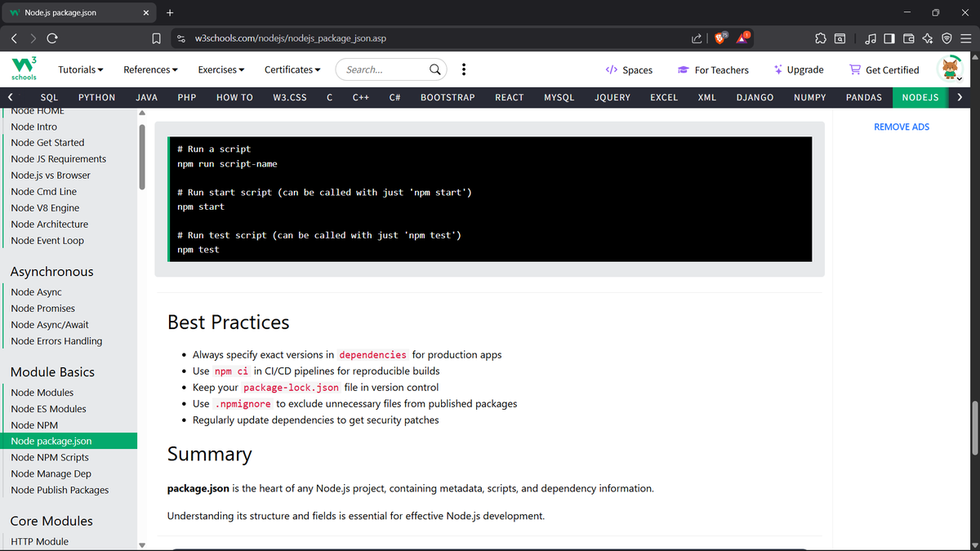Click the Upgrade link
Screen dimensions: 980x551
pyautogui.click(x=799, y=69)
